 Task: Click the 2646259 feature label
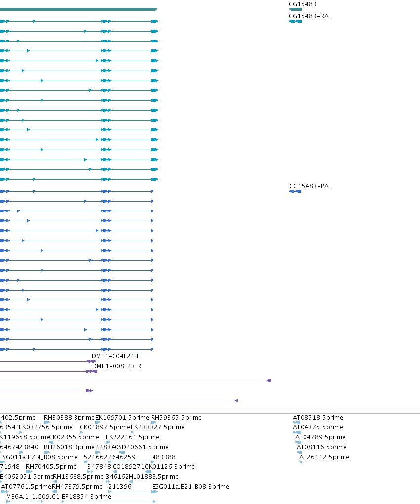[x=122, y=457]
